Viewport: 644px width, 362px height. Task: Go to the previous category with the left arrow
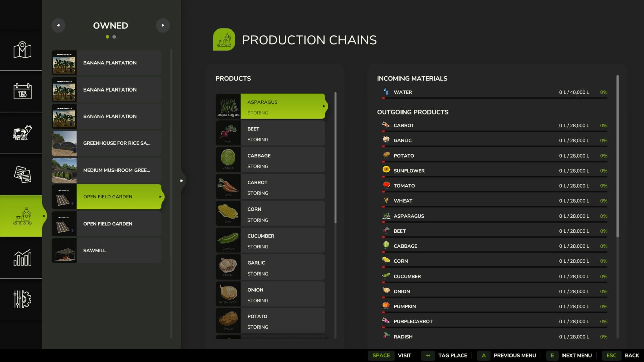click(58, 25)
